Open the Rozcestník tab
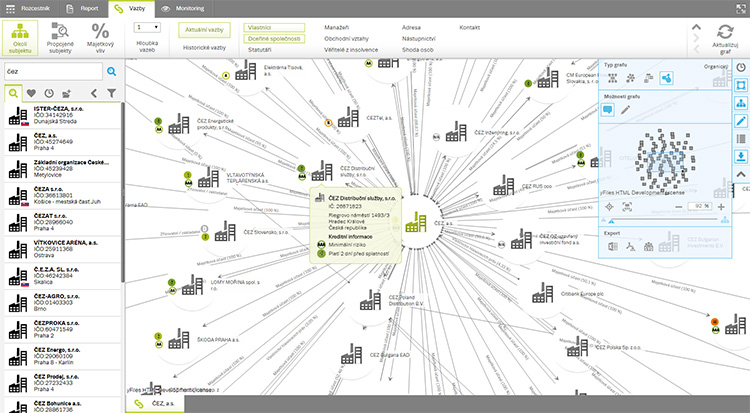Viewport: 750px width, 413px height. (x=28, y=9)
